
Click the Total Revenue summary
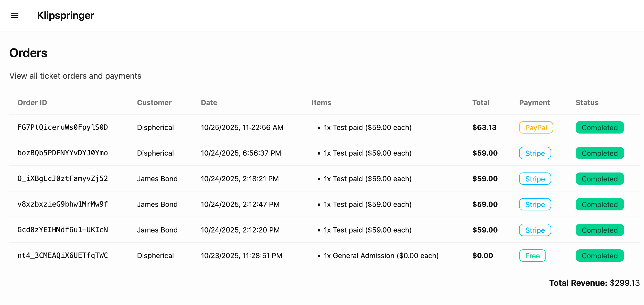(x=594, y=283)
